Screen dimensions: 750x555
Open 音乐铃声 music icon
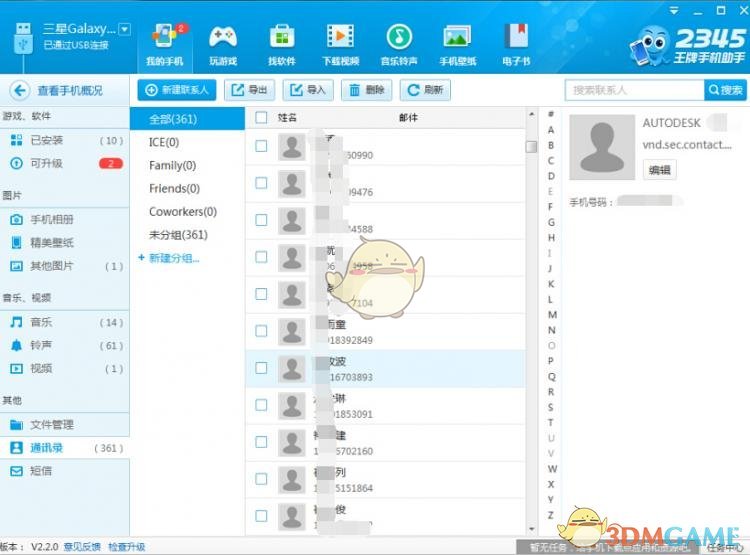click(x=399, y=37)
